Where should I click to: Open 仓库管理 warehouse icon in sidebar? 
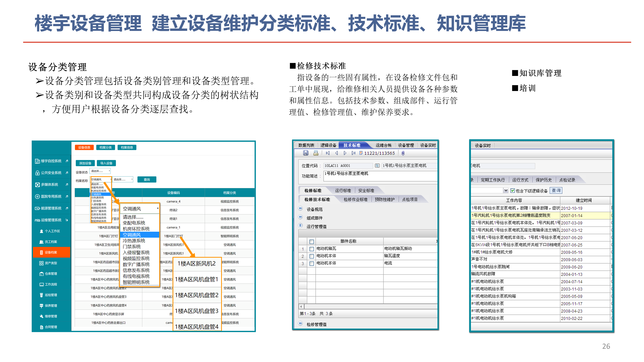[42, 274]
